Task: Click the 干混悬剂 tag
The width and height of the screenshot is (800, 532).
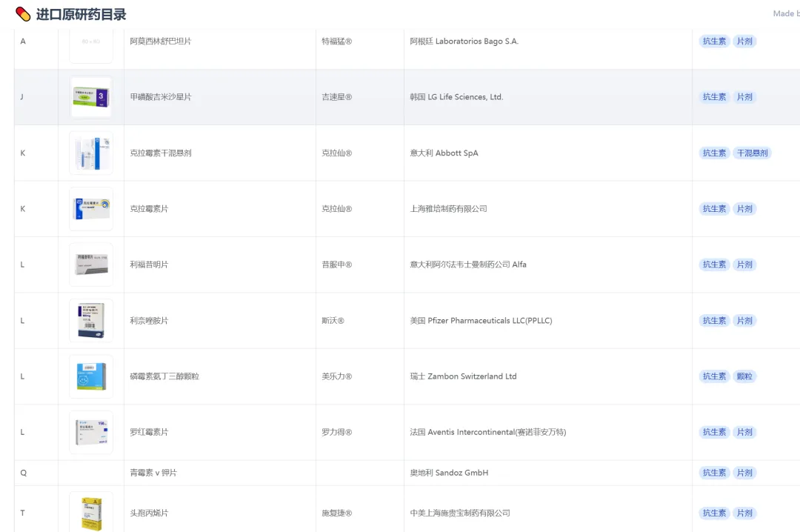Action: click(752, 153)
